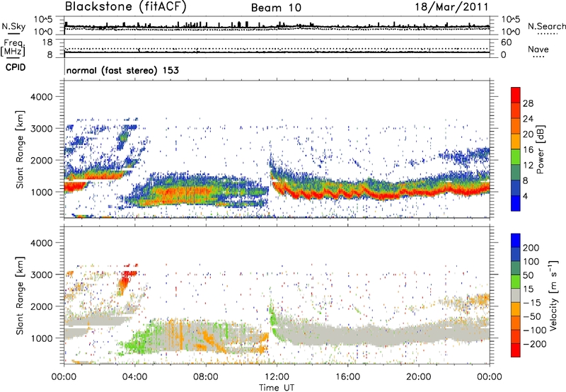This screenshot has width=566, height=392.
Task: Click the solid line sample under N.Sky
Action: point(13,34)
